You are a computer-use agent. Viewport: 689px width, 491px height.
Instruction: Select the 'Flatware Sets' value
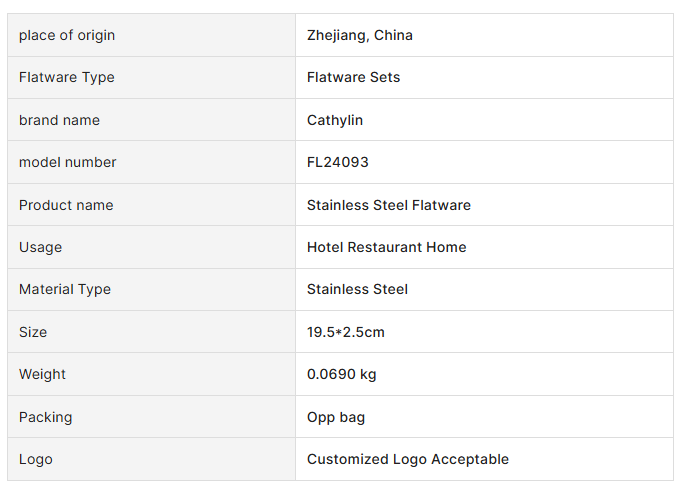(x=353, y=77)
